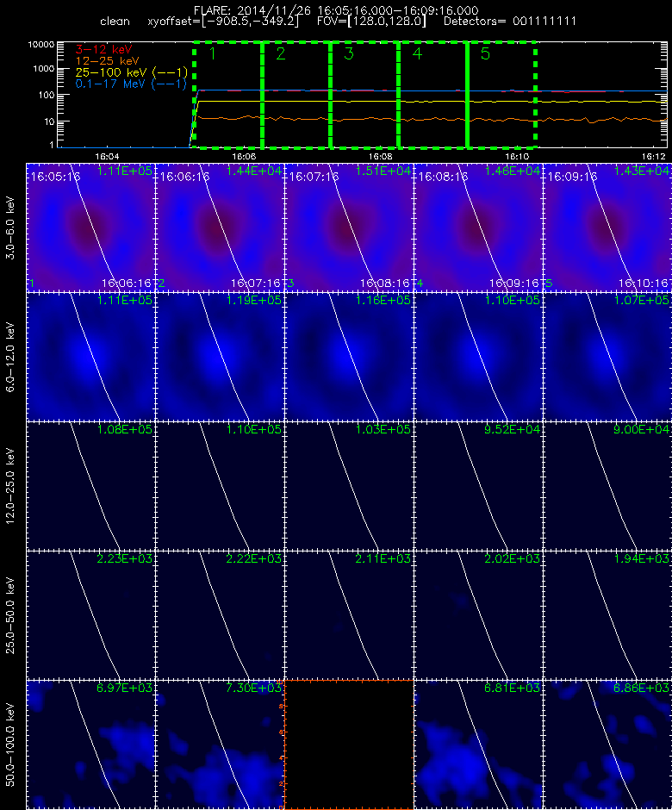
Task: Click the 16:05:16 start timestamp
Action: pos(55,177)
